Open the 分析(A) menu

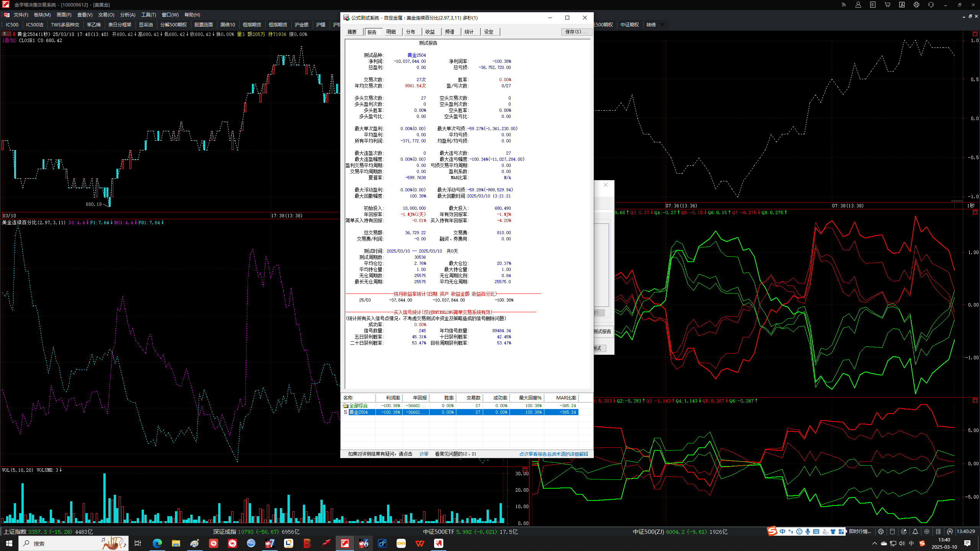(x=127, y=15)
